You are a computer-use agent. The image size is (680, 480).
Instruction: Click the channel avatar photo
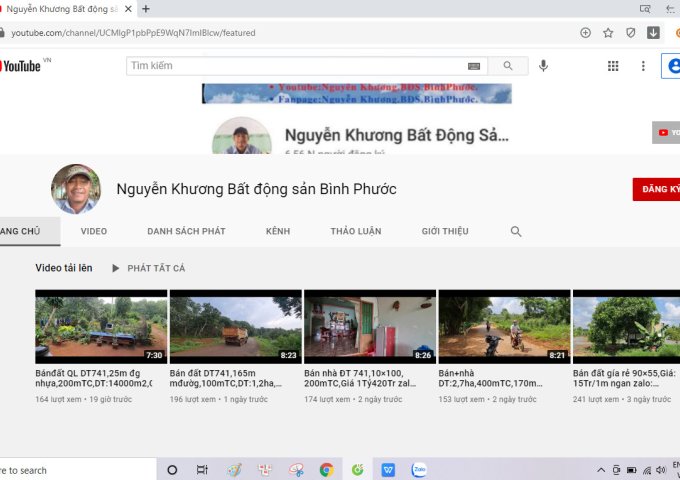[x=76, y=189]
